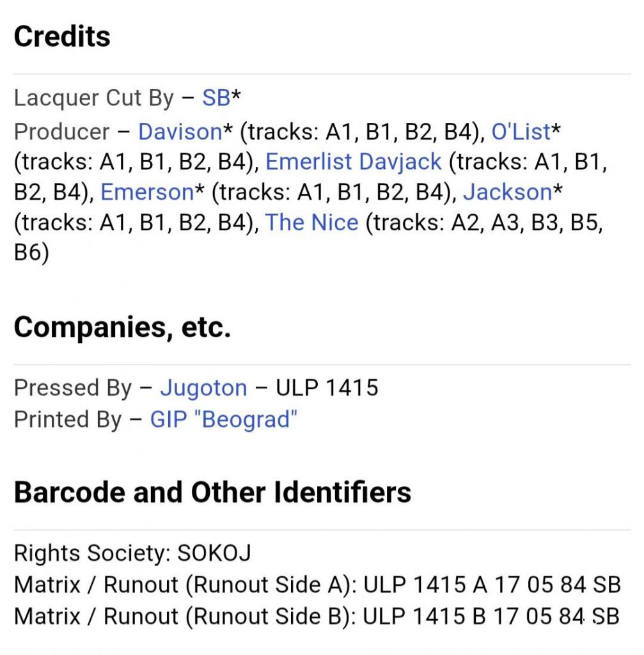Click the Lacquer Cut By label

click(93, 98)
